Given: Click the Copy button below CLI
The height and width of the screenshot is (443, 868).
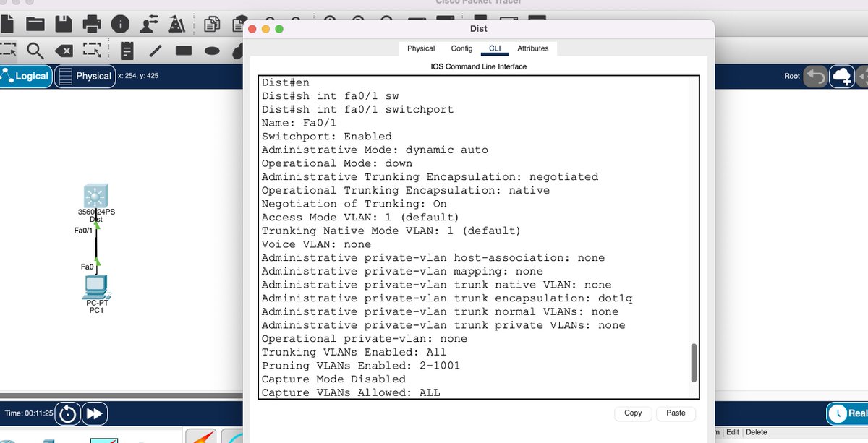Looking at the screenshot, I should tap(633, 413).
